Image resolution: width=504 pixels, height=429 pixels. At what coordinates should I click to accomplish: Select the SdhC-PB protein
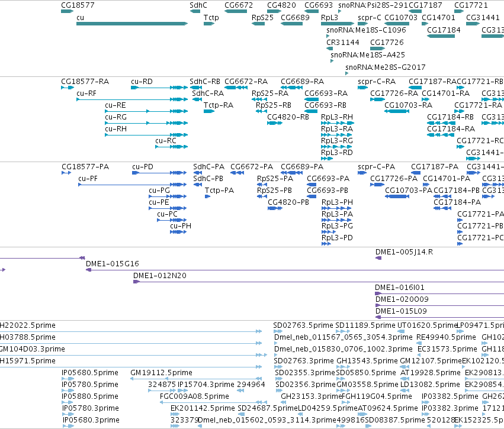click(198, 185)
